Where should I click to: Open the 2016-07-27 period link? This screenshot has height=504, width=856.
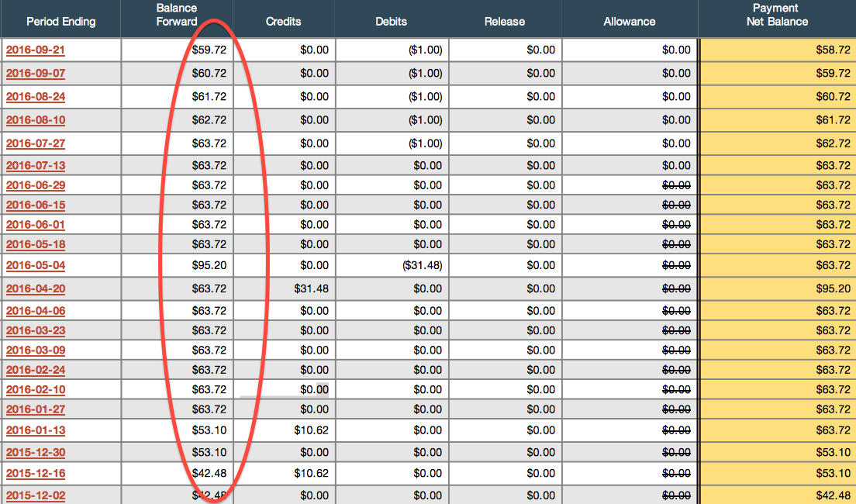coord(36,144)
